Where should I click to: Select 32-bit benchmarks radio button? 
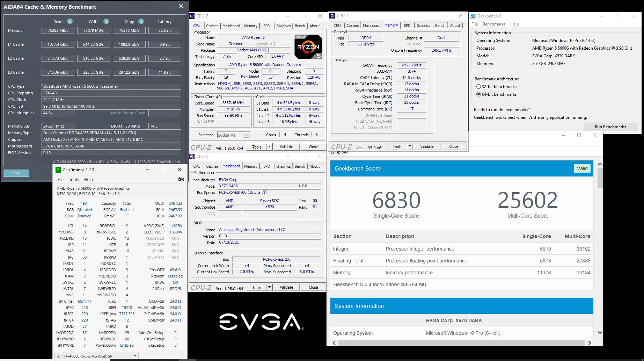point(478,87)
